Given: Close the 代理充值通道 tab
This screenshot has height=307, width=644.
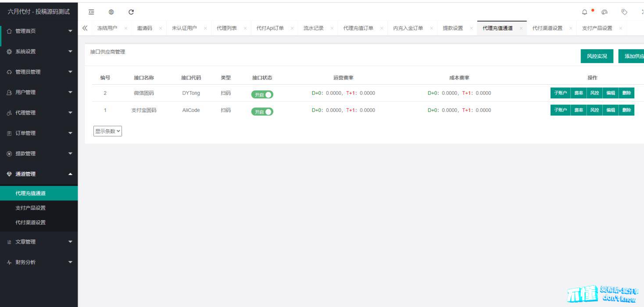Looking at the screenshot, I should [x=521, y=29].
